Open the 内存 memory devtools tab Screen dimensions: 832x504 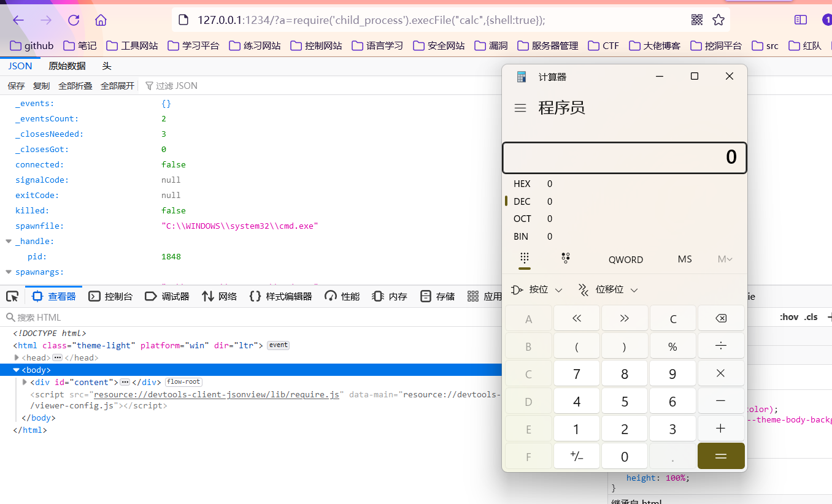[390, 297]
